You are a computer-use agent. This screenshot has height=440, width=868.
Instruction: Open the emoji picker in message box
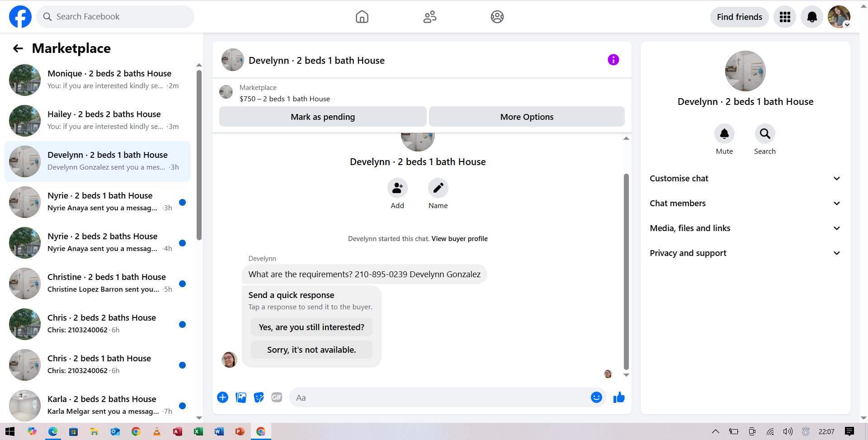[596, 397]
